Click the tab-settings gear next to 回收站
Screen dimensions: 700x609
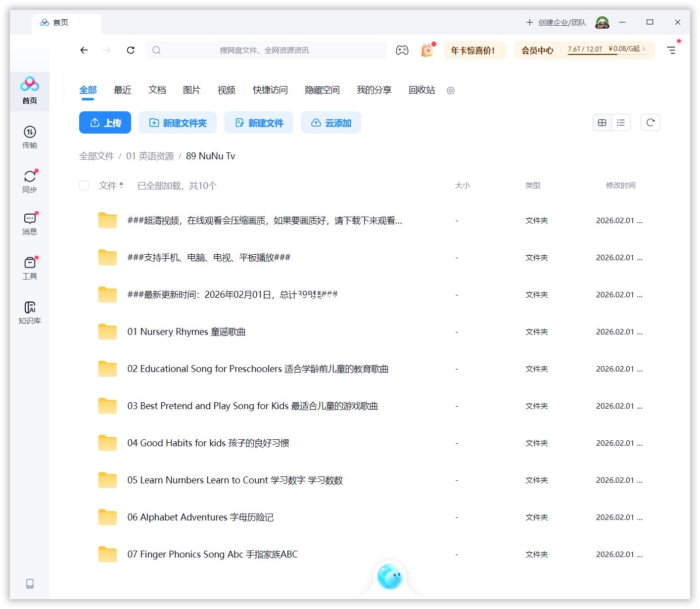pyautogui.click(x=450, y=91)
